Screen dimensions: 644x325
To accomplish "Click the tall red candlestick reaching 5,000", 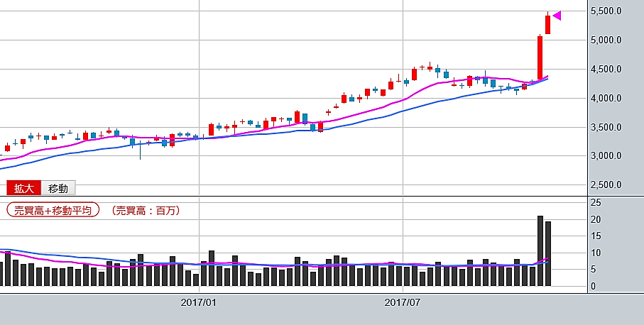I will [x=540, y=57].
